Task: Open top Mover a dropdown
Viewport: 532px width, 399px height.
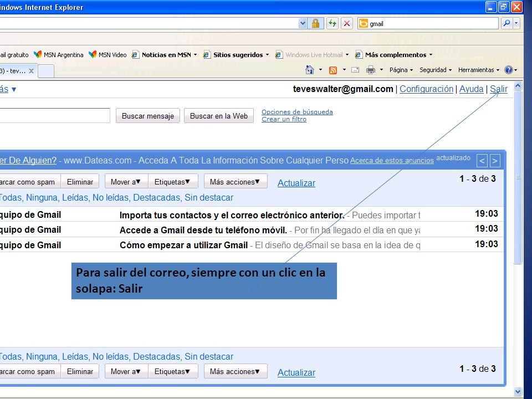Action: point(126,182)
